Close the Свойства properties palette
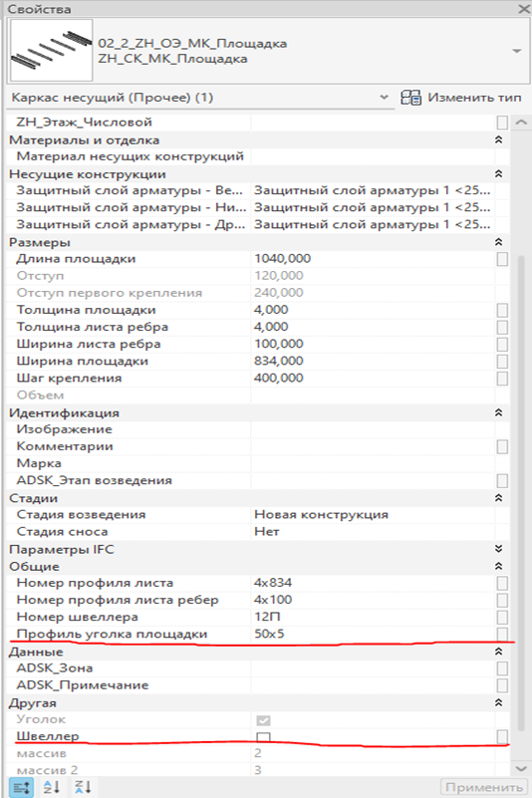Viewport: 532px width, 798px height. pyautogui.click(x=524, y=9)
